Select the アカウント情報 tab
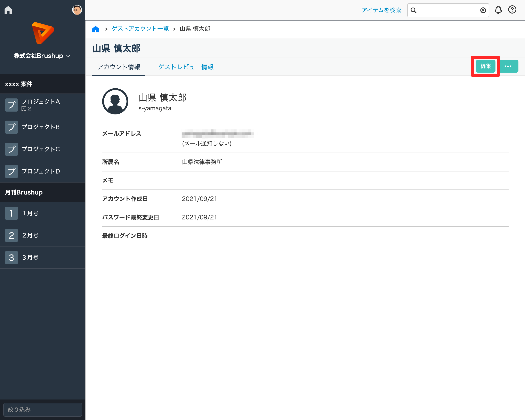The height and width of the screenshot is (420, 525). 119,67
